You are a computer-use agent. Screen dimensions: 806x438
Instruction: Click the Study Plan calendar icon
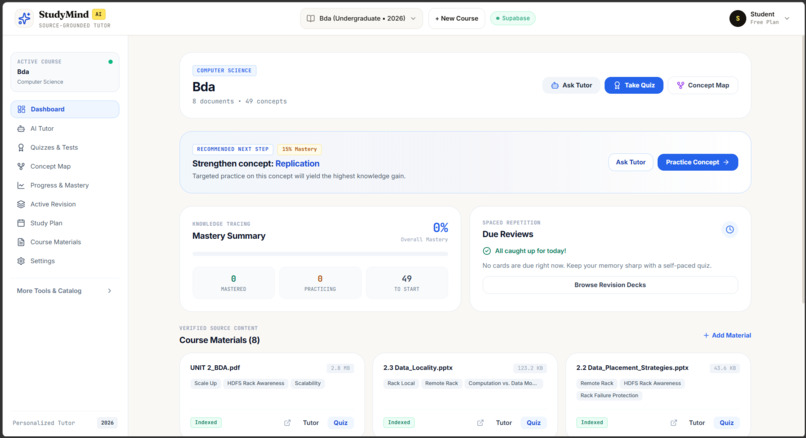coord(21,223)
